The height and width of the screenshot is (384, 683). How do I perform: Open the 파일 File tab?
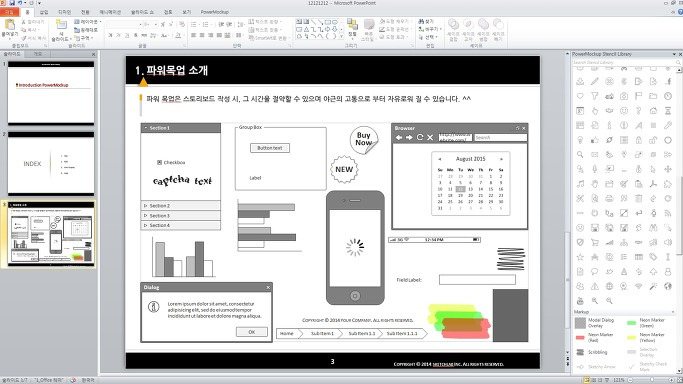pos(9,12)
